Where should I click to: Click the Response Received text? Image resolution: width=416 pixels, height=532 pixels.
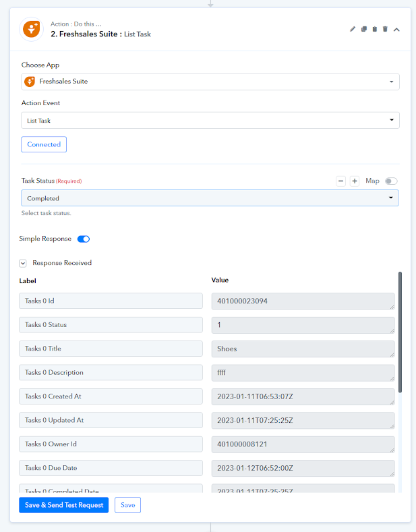[62, 263]
